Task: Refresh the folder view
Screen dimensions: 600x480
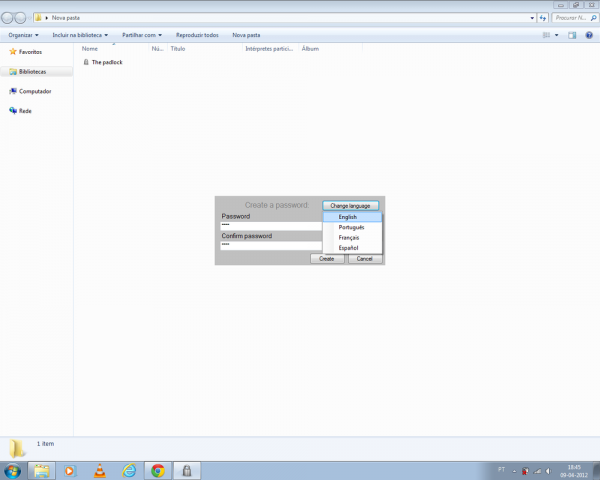Action: tap(543, 18)
